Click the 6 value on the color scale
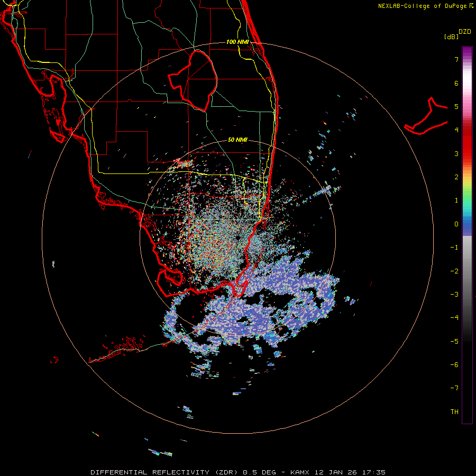The image size is (476, 476). point(456,83)
